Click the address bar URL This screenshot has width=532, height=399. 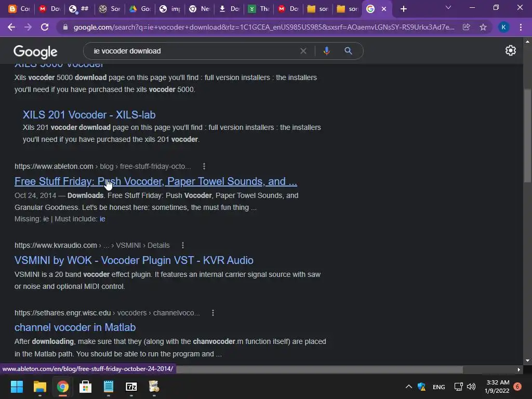point(264,27)
